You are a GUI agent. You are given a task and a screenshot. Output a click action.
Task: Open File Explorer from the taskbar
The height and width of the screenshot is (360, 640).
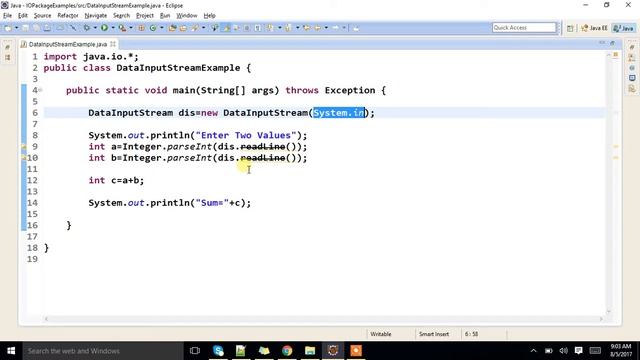(310, 351)
